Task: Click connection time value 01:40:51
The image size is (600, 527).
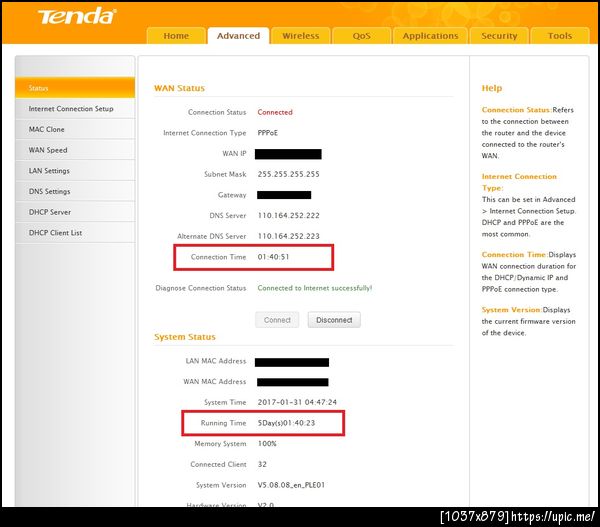Action: [x=273, y=257]
